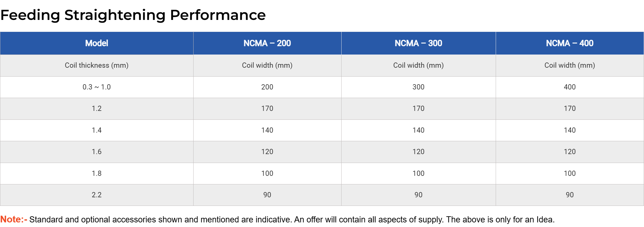Screen dimensions: 644x227
Task: Click the 140 value in NCMA – 300 column
Action: pyautogui.click(x=418, y=130)
